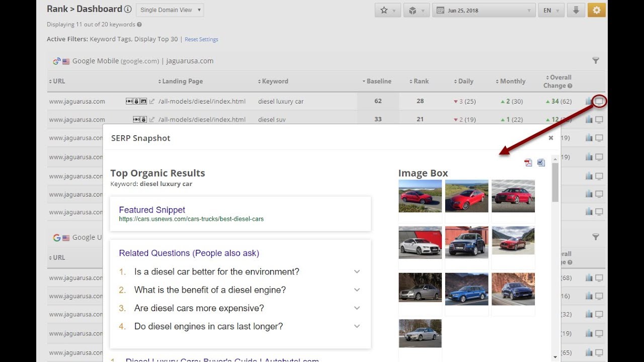Click the Rank breadcrumb in page title
The image size is (644, 362).
57,9
